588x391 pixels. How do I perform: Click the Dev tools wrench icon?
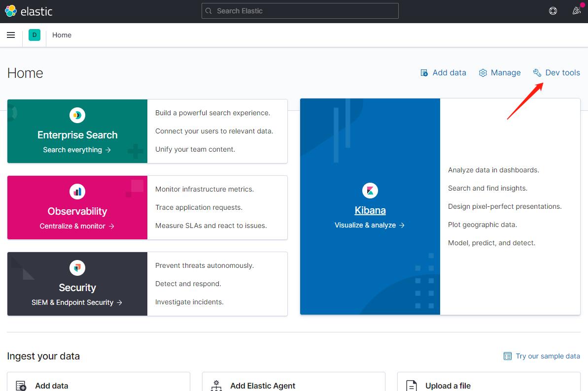click(x=537, y=73)
